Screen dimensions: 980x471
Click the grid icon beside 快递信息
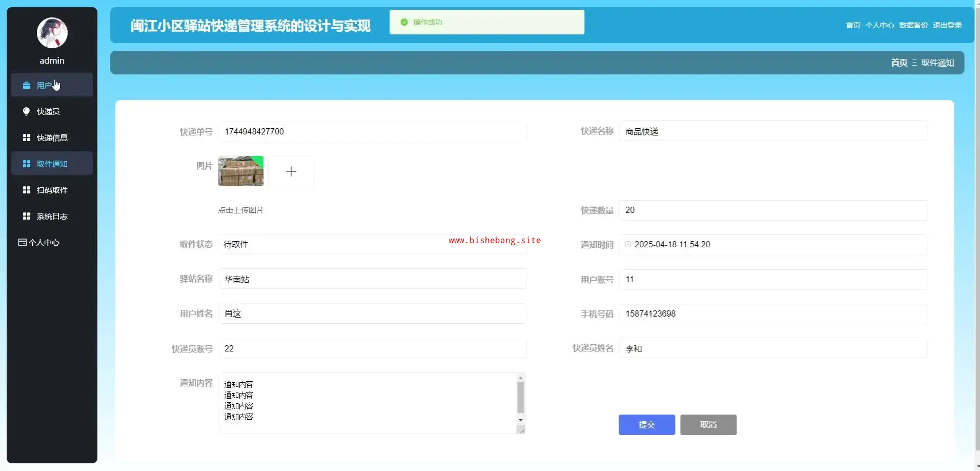(27, 138)
